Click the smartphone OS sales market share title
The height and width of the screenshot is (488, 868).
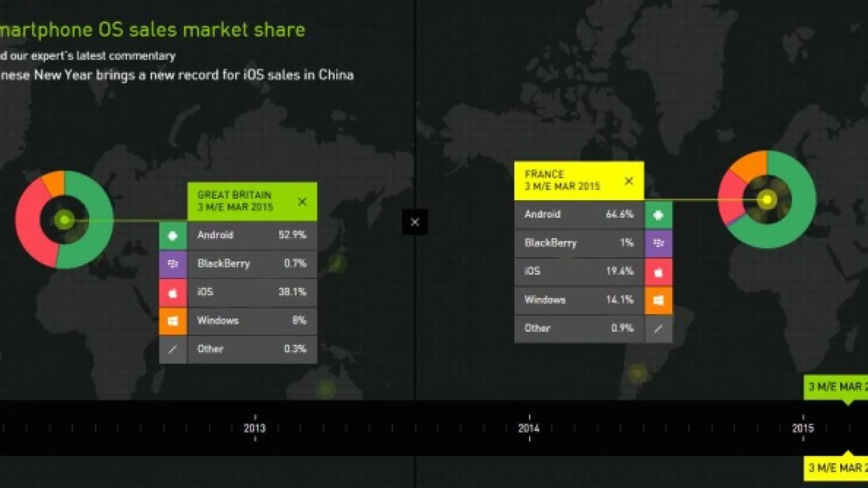pyautogui.click(x=152, y=30)
